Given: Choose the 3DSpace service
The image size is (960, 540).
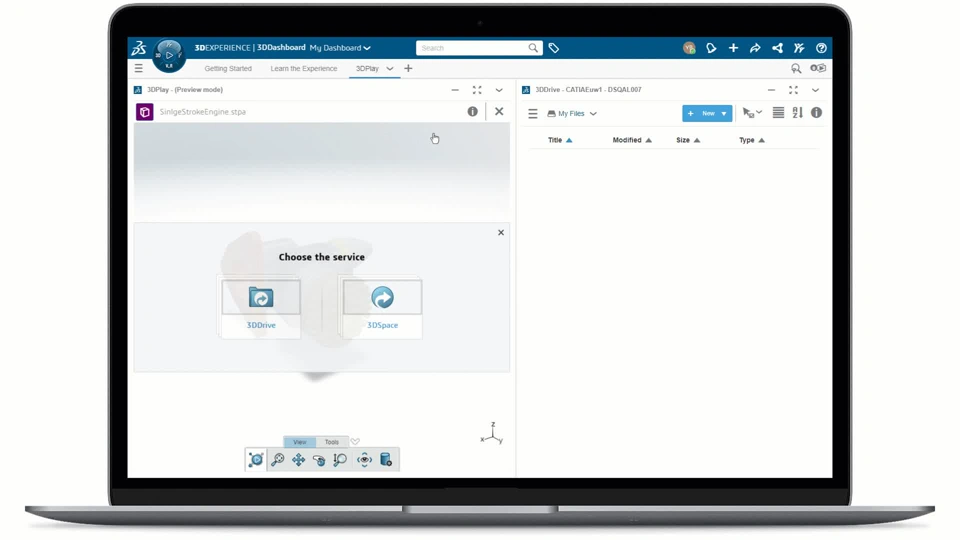Looking at the screenshot, I should [382, 307].
